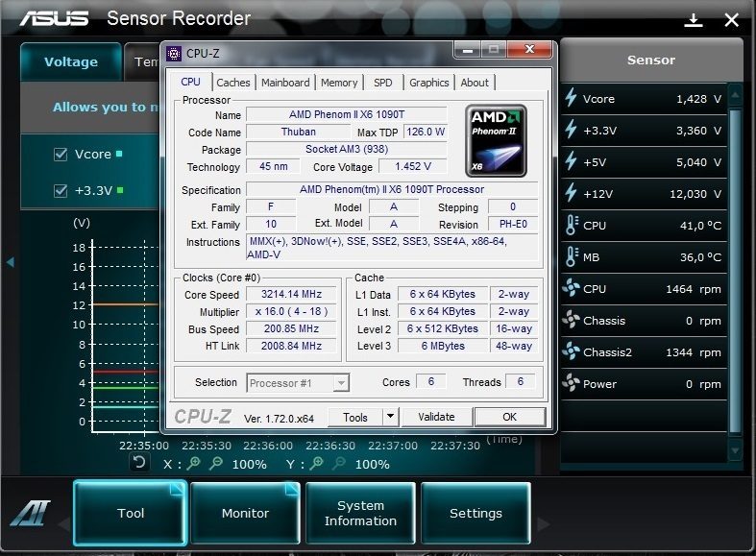756x556 pixels.
Task: Click the HT Link value 2008.84 MHz
Action: pyautogui.click(x=291, y=346)
